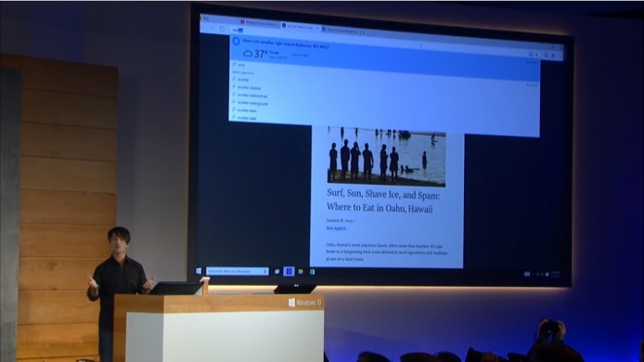Select 'weather redmond wa' suggestion
The image size is (644, 362).
[252, 96]
